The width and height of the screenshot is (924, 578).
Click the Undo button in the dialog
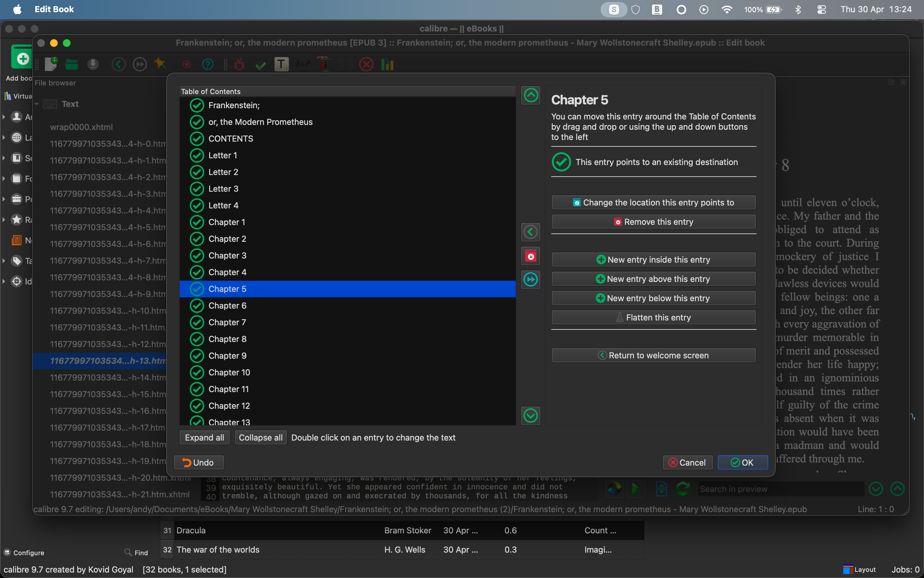[x=199, y=462]
